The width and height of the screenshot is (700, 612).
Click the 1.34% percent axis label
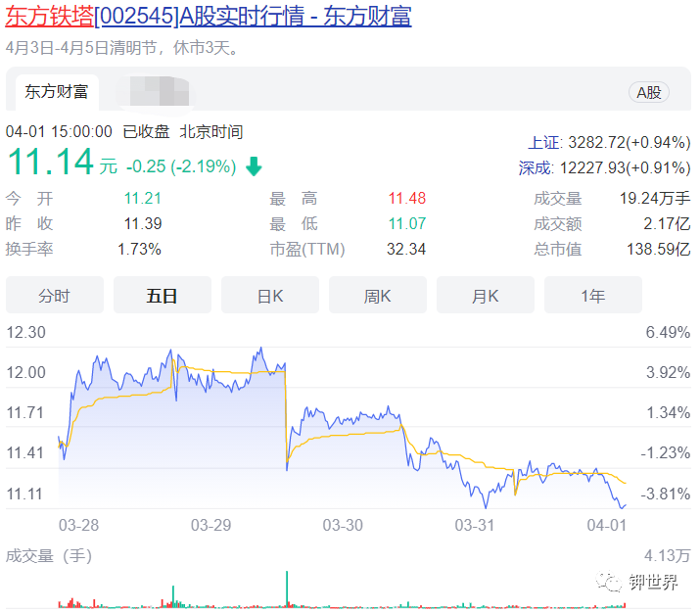point(669,413)
